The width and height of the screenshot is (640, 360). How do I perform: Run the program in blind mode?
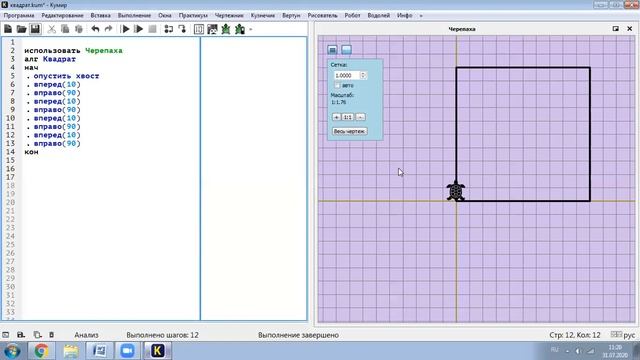(x=139, y=29)
